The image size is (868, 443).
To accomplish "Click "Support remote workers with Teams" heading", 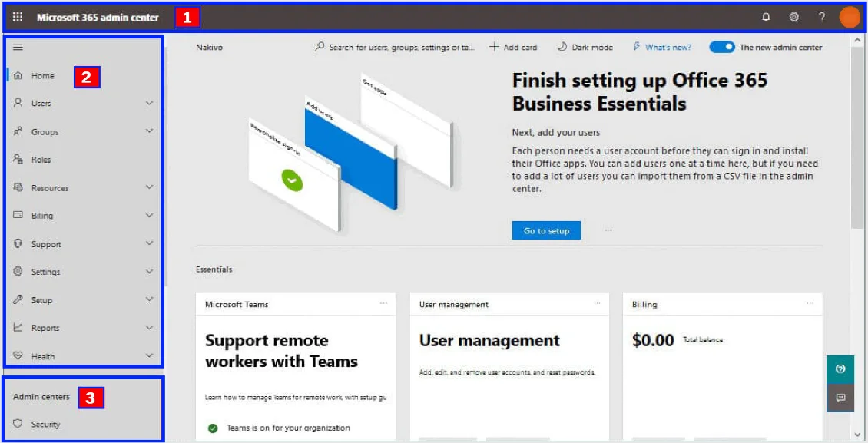I will pos(282,351).
